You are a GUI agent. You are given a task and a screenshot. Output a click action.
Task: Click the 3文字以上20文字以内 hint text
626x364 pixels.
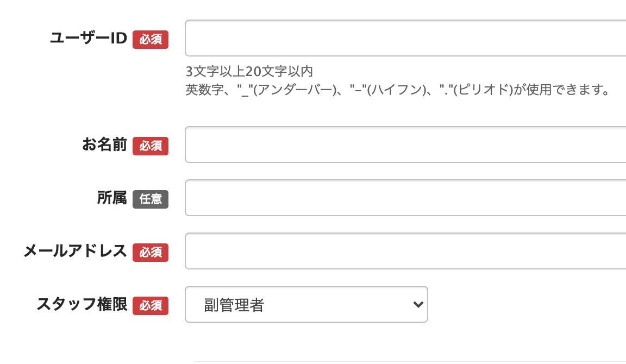[x=249, y=72]
